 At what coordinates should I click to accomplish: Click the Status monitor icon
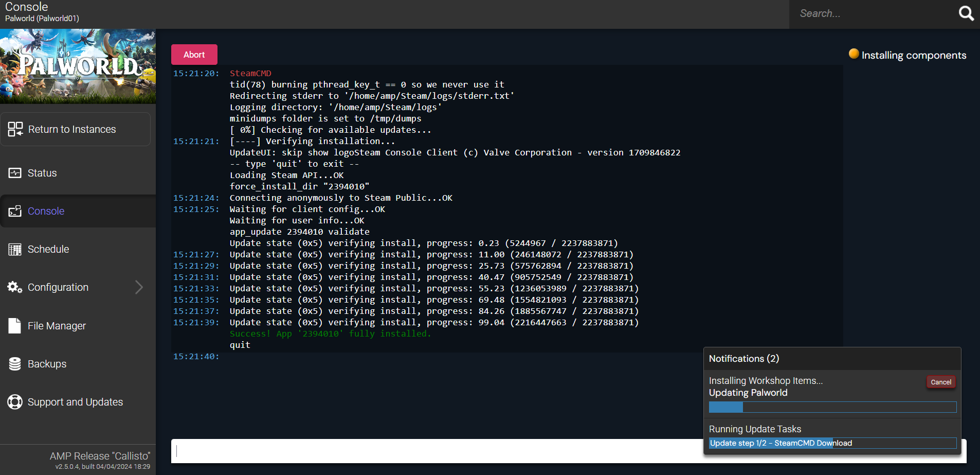pos(15,173)
